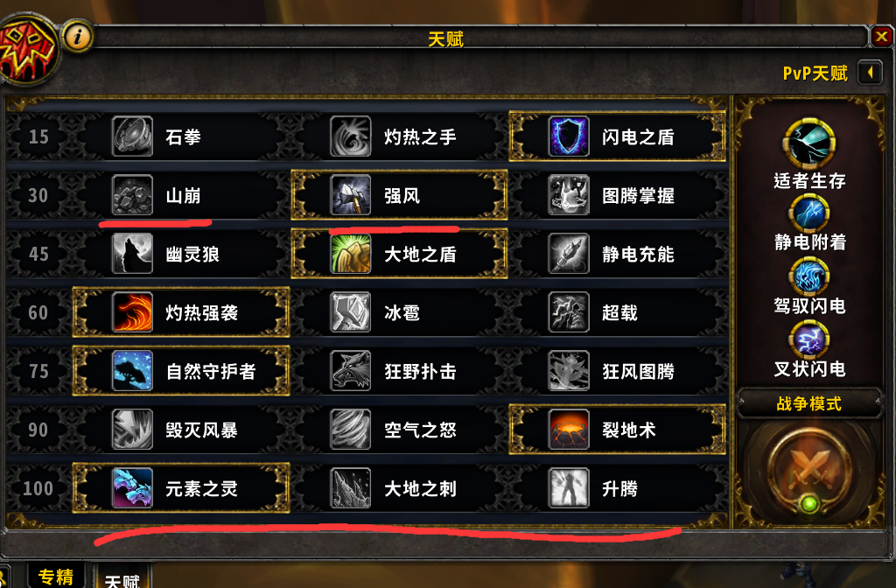Image resolution: width=896 pixels, height=588 pixels.
Task: Select the 石拳 talent icon
Action: pyautogui.click(x=132, y=136)
